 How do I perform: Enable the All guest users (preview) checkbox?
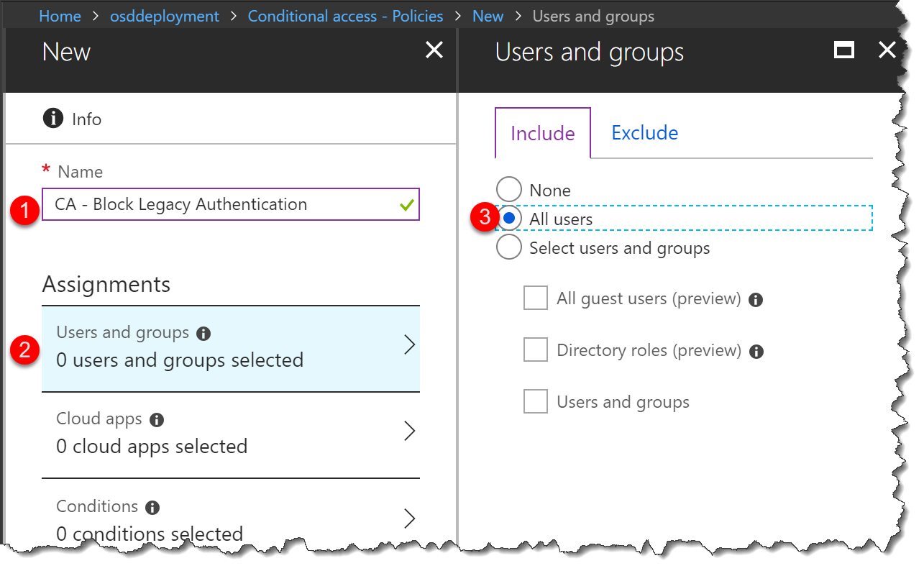pos(535,298)
